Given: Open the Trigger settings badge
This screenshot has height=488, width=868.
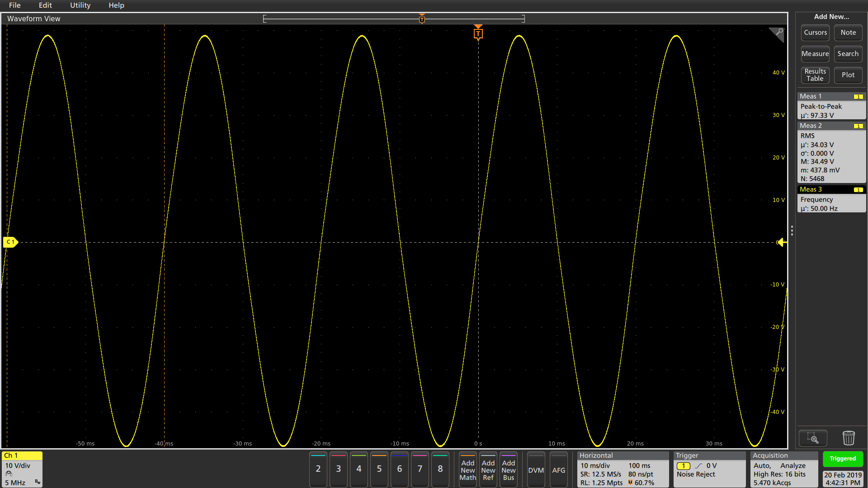Looking at the screenshot, I should (709, 469).
